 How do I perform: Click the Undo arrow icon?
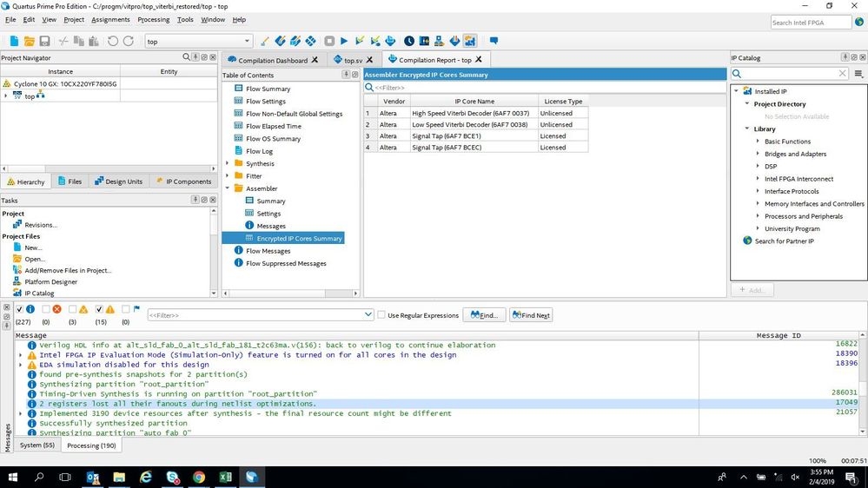(113, 41)
